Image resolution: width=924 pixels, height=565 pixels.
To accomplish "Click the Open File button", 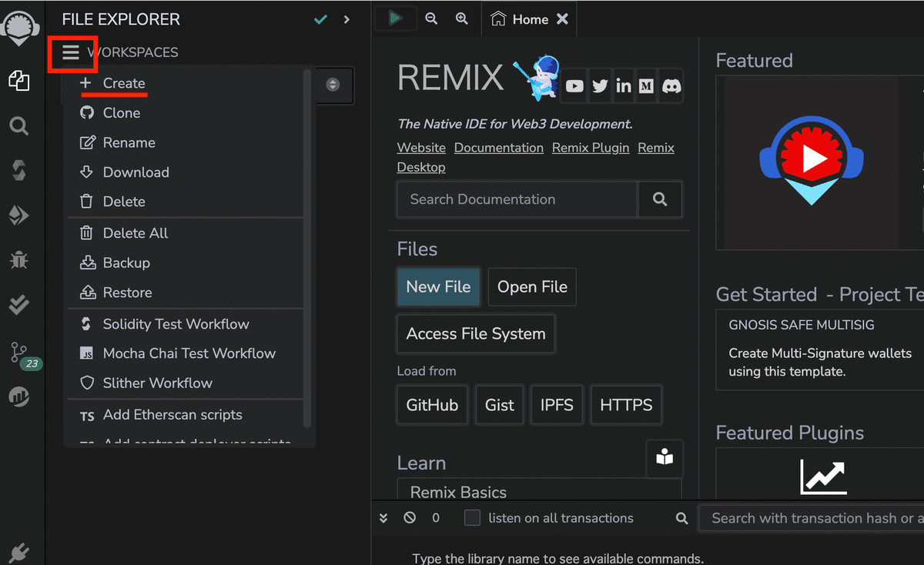I will pyautogui.click(x=532, y=287).
